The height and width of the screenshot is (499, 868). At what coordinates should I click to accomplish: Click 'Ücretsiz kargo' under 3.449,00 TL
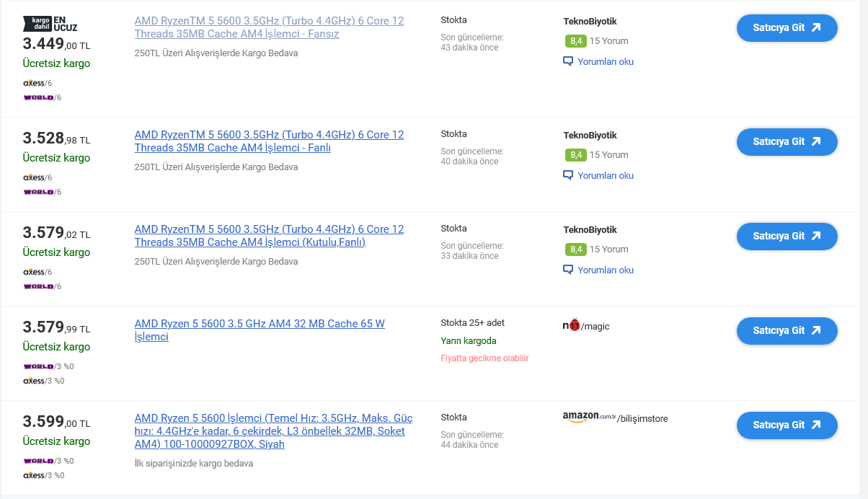click(56, 63)
